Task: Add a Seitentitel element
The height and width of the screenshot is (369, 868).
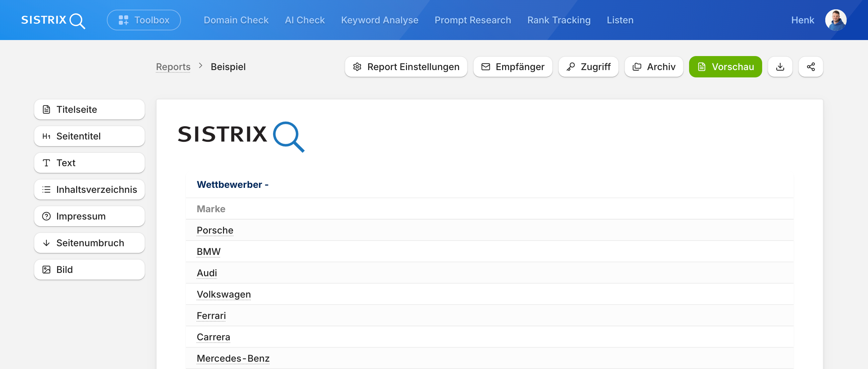Action: click(x=89, y=136)
